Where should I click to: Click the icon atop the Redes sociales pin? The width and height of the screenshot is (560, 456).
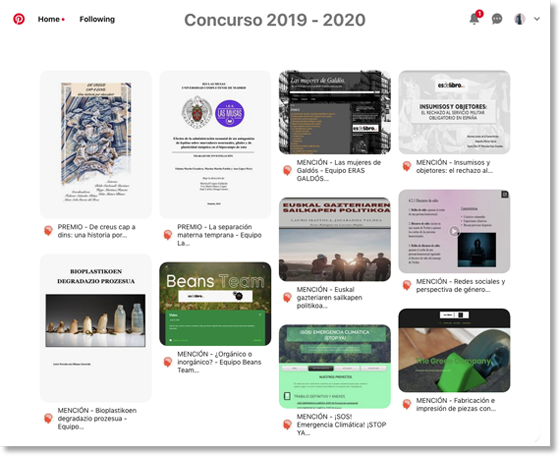click(x=505, y=195)
